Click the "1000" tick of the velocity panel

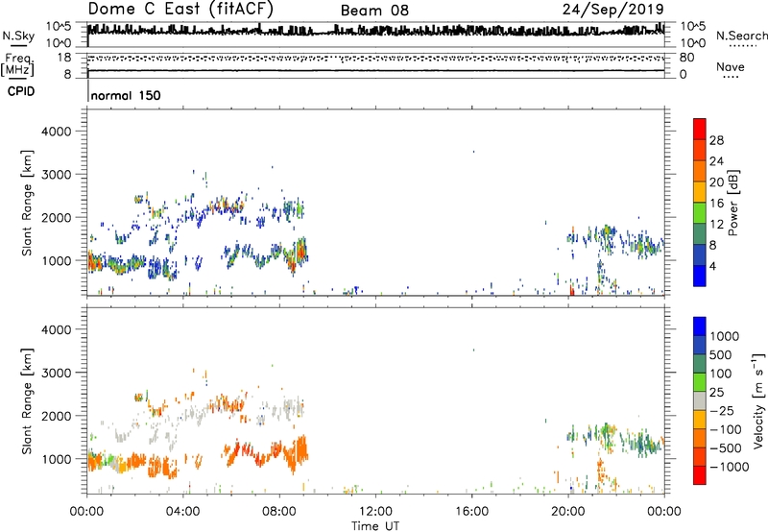(57, 459)
